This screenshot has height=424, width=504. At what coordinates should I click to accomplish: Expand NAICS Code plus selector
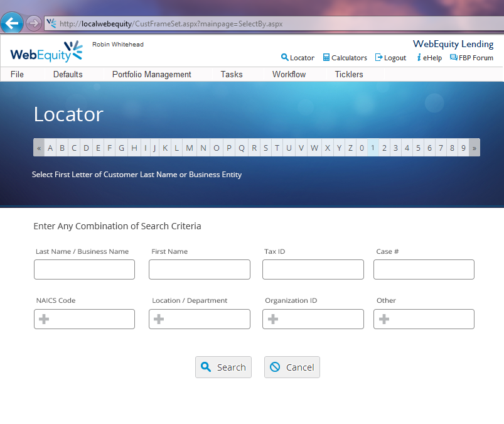click(44, 319)
